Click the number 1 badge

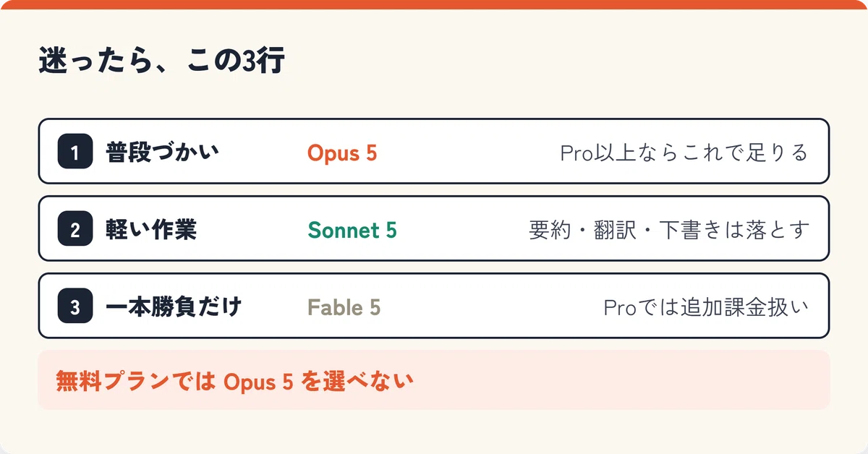pos(75,152)
